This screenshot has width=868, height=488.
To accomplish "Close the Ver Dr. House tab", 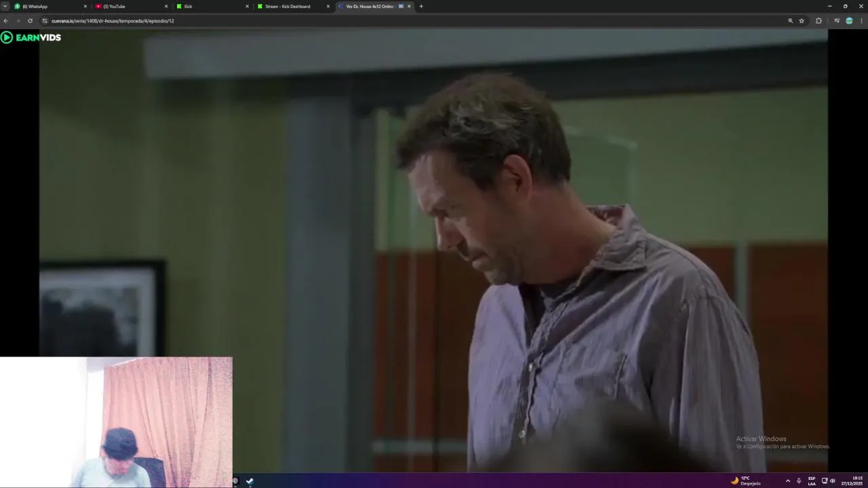I will pos(409,6).
